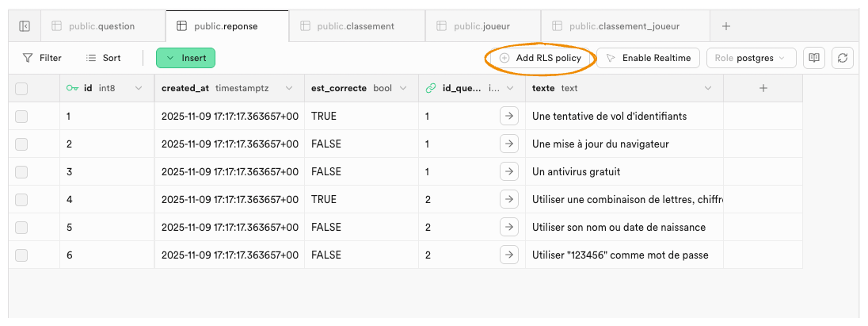
Task: Open the Filter option
Action: [x=42, y=58]
